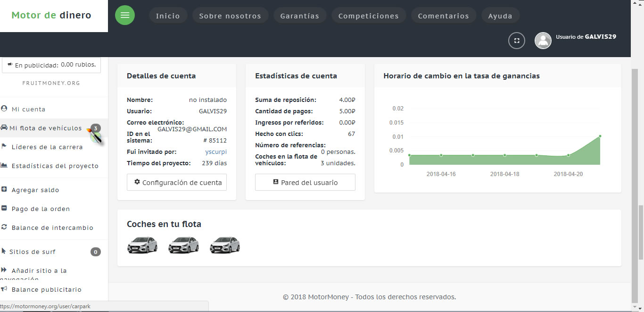Click the badge 3 on Mi flota
Screen dimensions: 644x312
pyautogui.click(x=96, y=128)
